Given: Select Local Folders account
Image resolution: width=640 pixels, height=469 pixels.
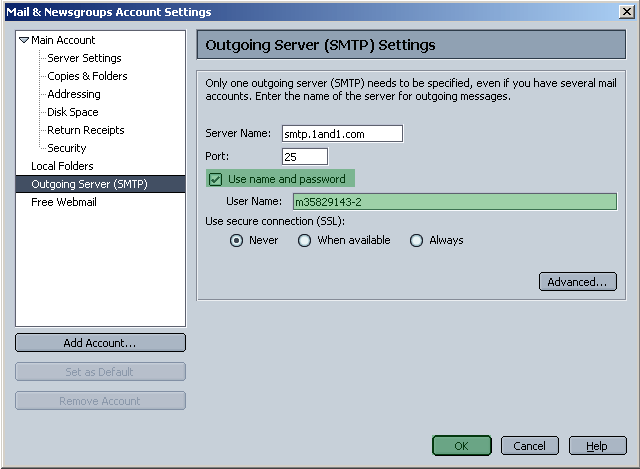Looking at the screenshot, I should 62,166.
